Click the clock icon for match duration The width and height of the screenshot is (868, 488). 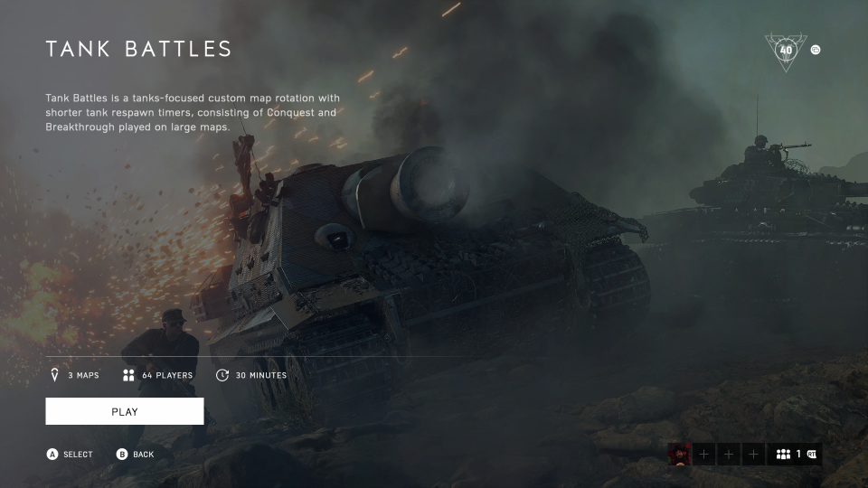pos(222,375)
